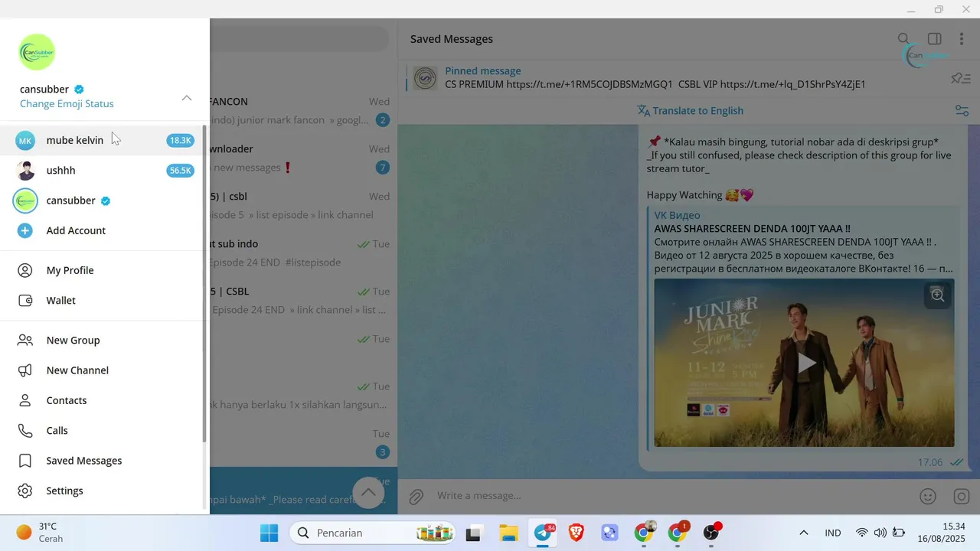Click the IND language indicator
Screen dimensions: 980x551
point(833,533)
